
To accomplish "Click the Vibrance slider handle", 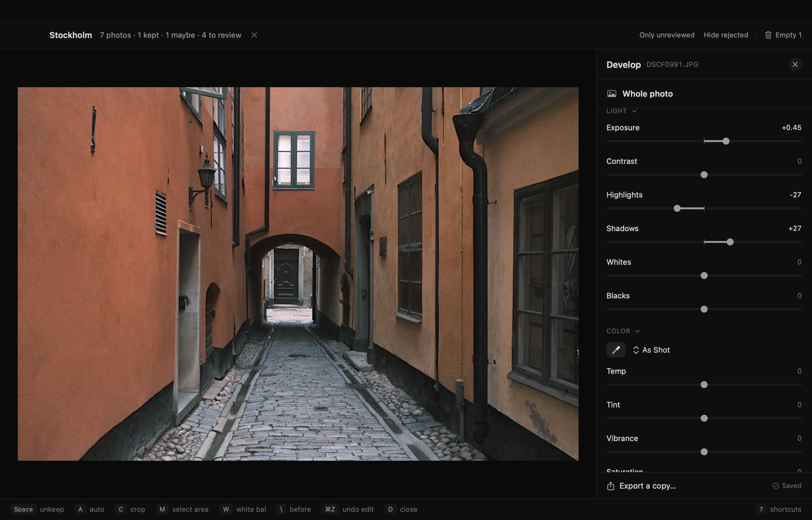I will (x=704, y=452).
